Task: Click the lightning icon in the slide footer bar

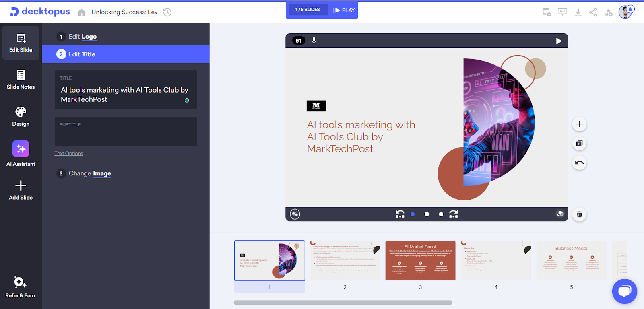Action: pyautogui.click(x=295, y=214)
